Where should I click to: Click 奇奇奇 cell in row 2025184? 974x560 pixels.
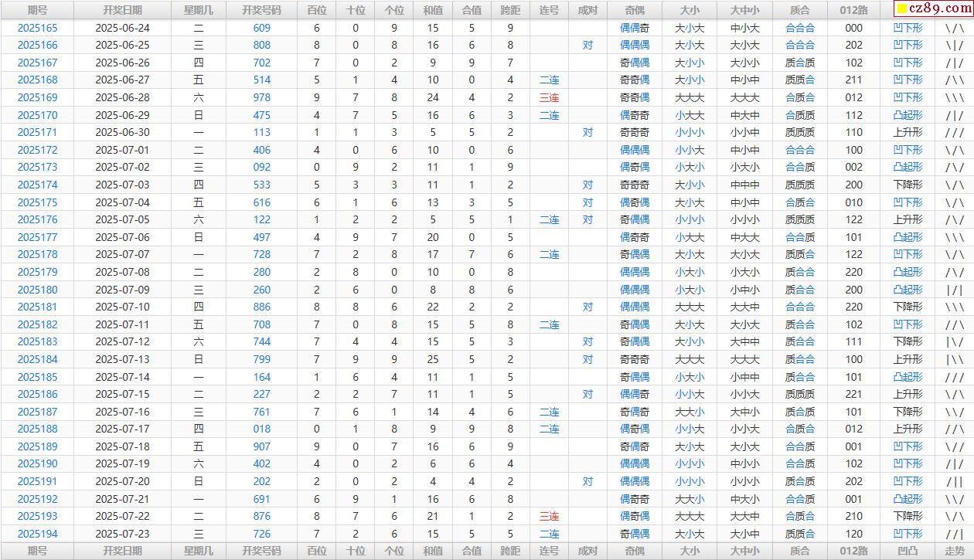635,359
